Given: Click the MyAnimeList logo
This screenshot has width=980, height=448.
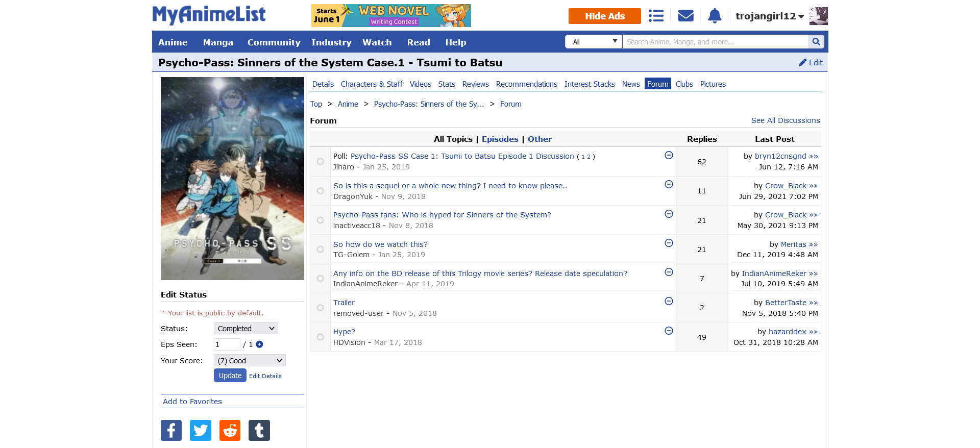Looking at the screenshot, I should click(209, 15).
